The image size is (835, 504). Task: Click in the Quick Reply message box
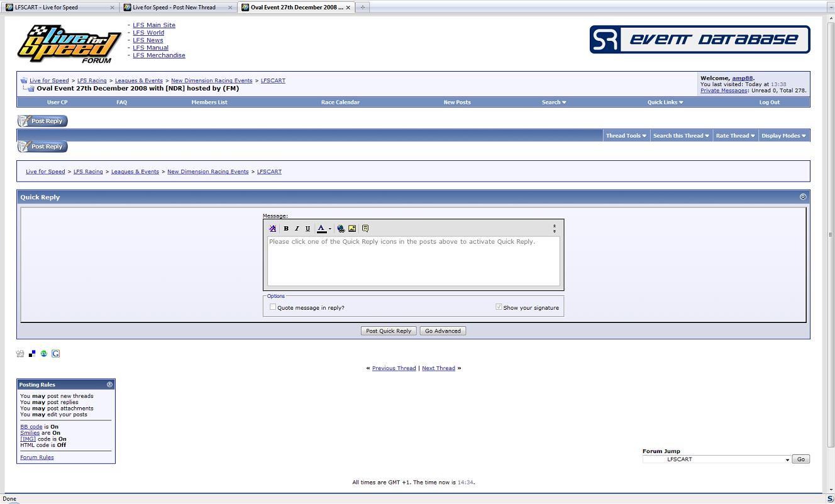click(413, 261)
